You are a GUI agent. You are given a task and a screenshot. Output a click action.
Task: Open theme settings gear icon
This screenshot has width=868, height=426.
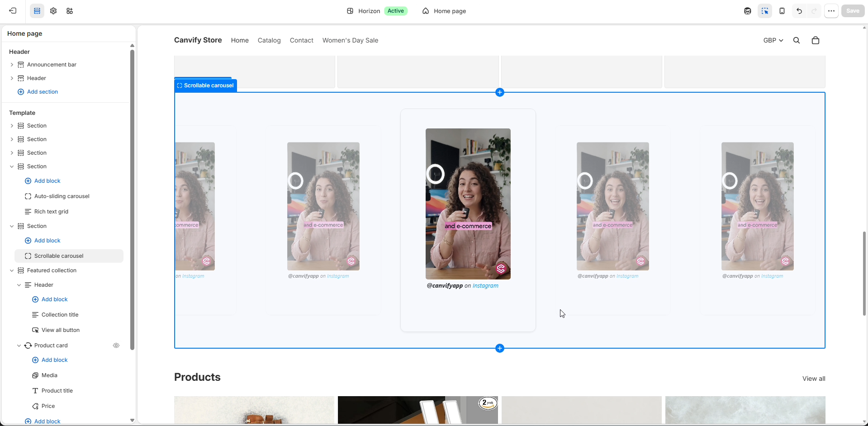(x=53, y=11)
